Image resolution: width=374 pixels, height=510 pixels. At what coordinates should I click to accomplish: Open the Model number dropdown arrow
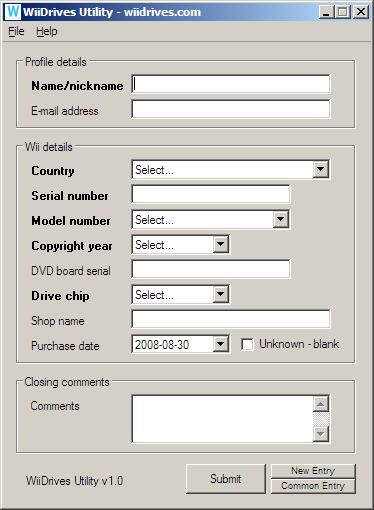pyautogui.click(x=280, y=219)
